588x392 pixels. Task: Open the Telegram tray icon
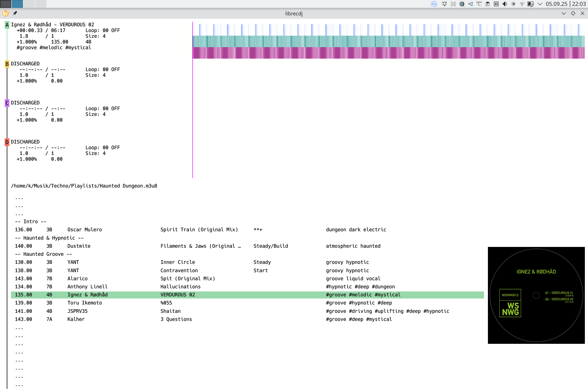[470, 4]
